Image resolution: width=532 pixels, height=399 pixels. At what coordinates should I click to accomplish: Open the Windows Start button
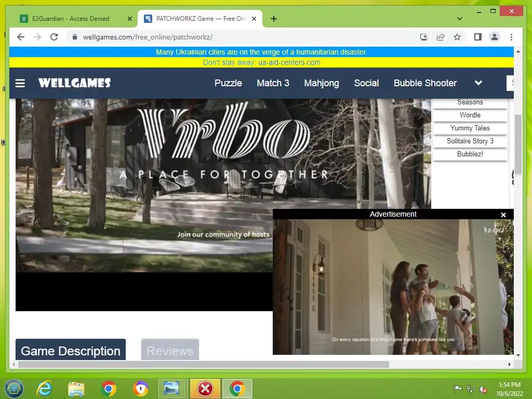click(x=14, y=389)
